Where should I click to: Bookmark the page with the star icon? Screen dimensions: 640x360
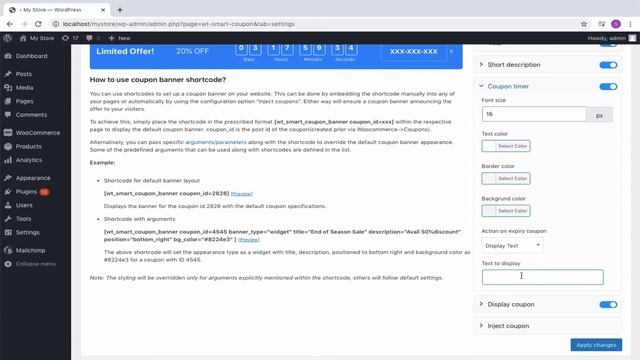(x=584, y=24)
